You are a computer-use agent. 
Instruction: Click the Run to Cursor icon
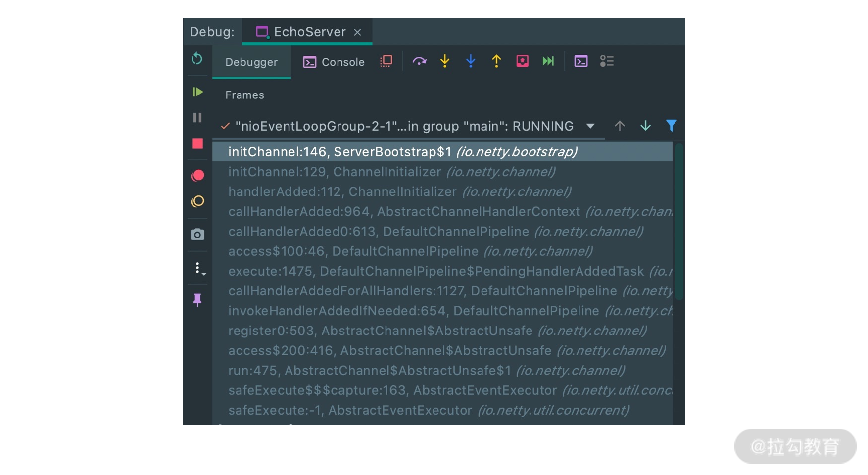coord(548,61)
